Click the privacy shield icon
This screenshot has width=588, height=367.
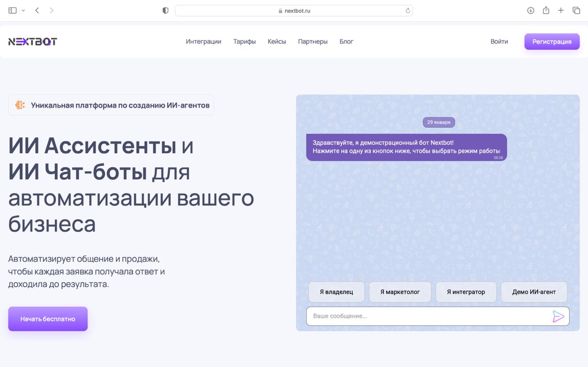pos(165,10)
